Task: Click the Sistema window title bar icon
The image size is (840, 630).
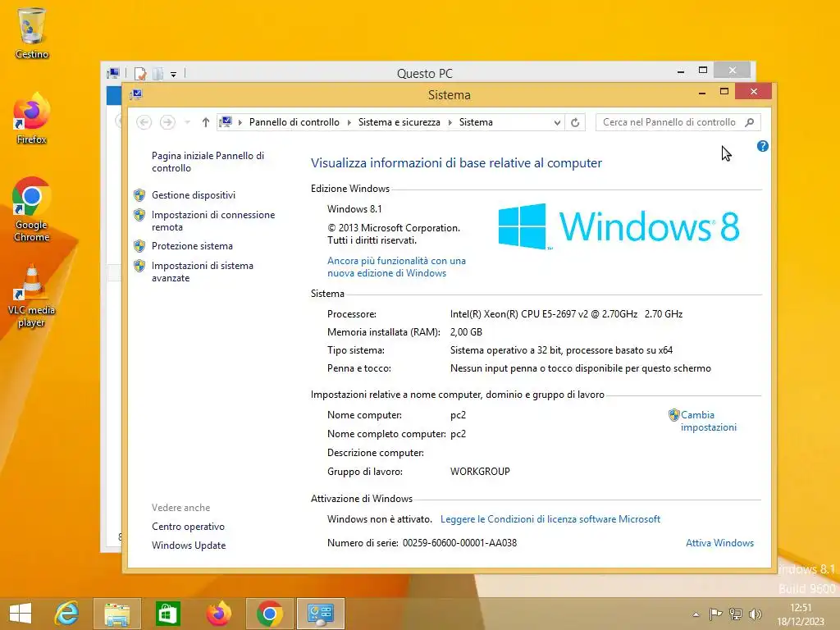Action: (136, 95)
